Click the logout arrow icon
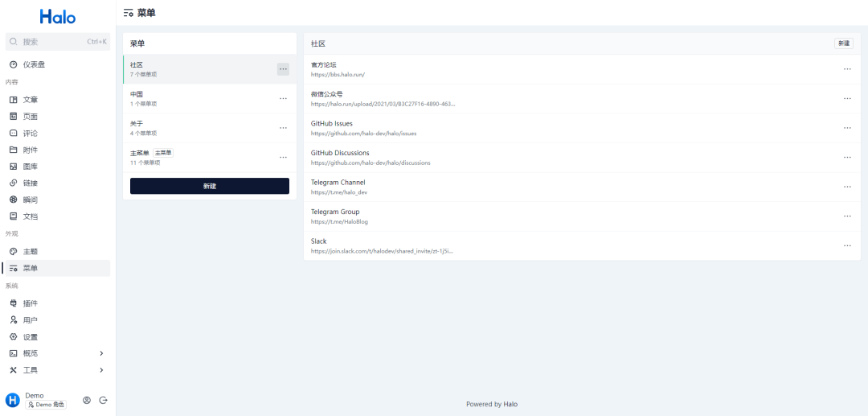Viewport: 868px width, 416px height. click(x=103, y=401)
